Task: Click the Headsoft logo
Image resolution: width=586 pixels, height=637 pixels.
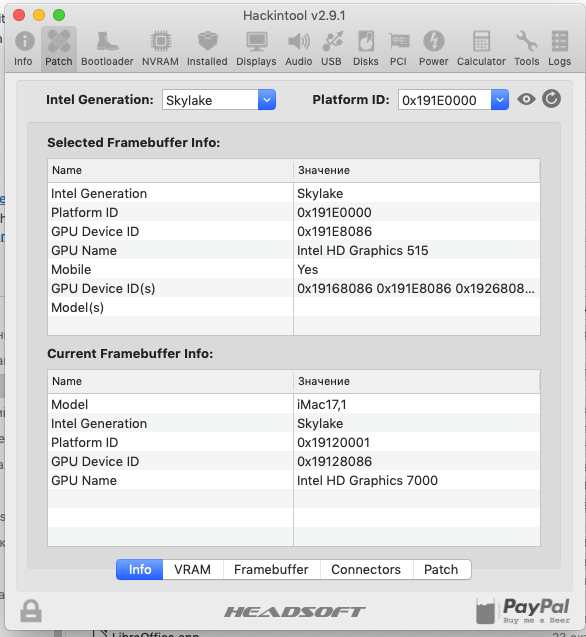Action: [x=295, y=612]
